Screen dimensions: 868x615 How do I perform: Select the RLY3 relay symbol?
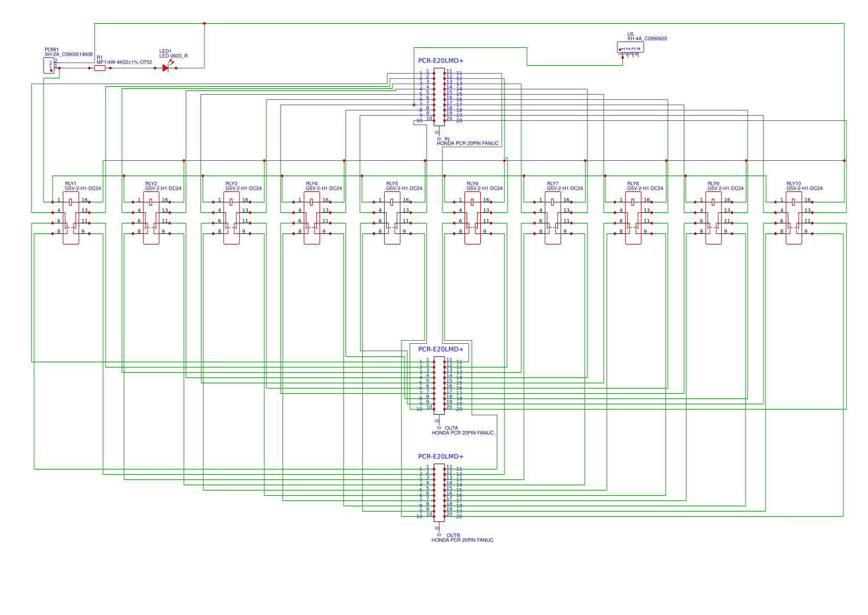coord(232,218)
